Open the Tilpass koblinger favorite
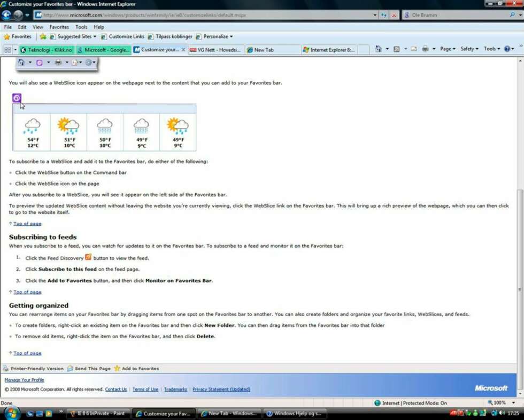This screenshot has height=420, width=524. [x=170, y=37]
